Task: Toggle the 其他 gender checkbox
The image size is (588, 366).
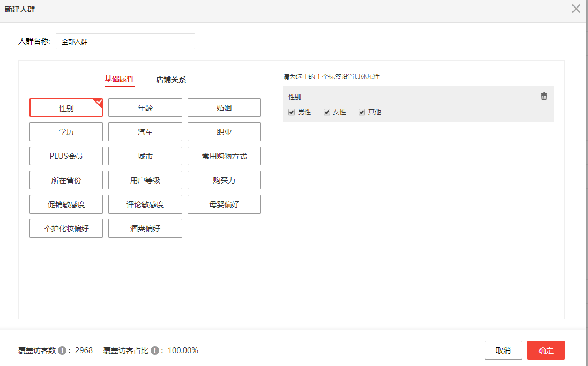Action: click(x=362, y=112)
